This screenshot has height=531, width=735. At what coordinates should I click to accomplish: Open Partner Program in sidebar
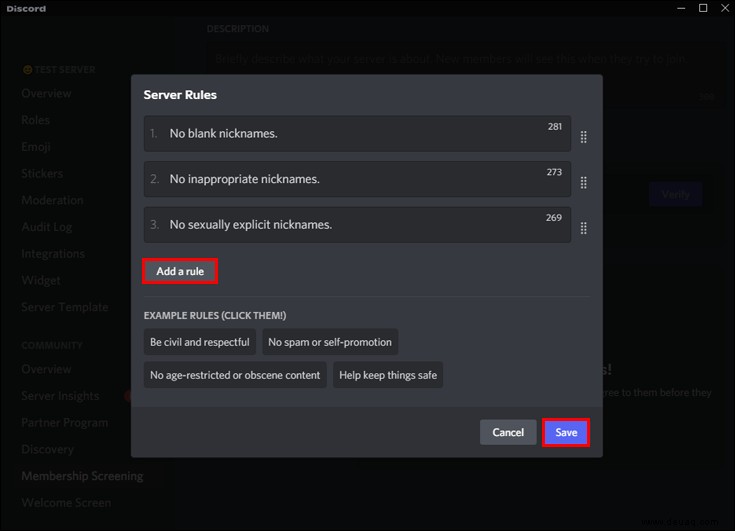[x=65, y=423]
